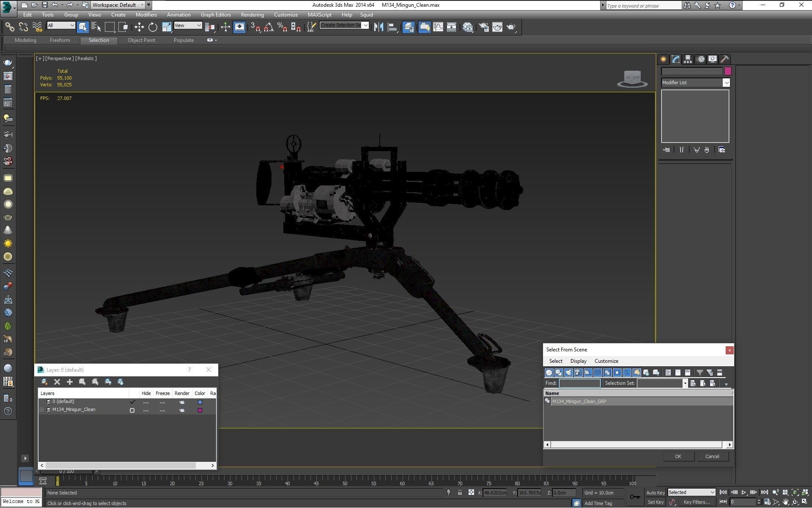Toggle Display Geometry filter in Select From Scene
Viewport: 812px width, 508px height.
(x=549, y=373)
